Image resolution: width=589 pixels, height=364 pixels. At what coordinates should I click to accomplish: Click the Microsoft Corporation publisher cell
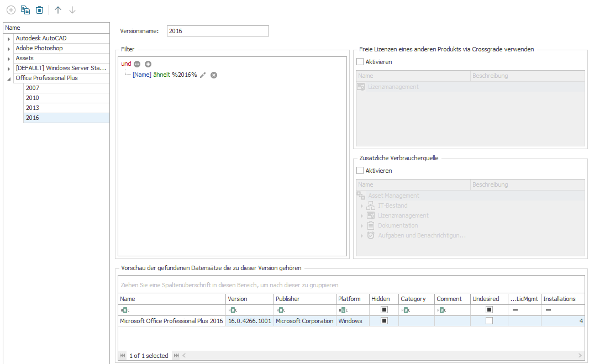click(x=305, y=321)
